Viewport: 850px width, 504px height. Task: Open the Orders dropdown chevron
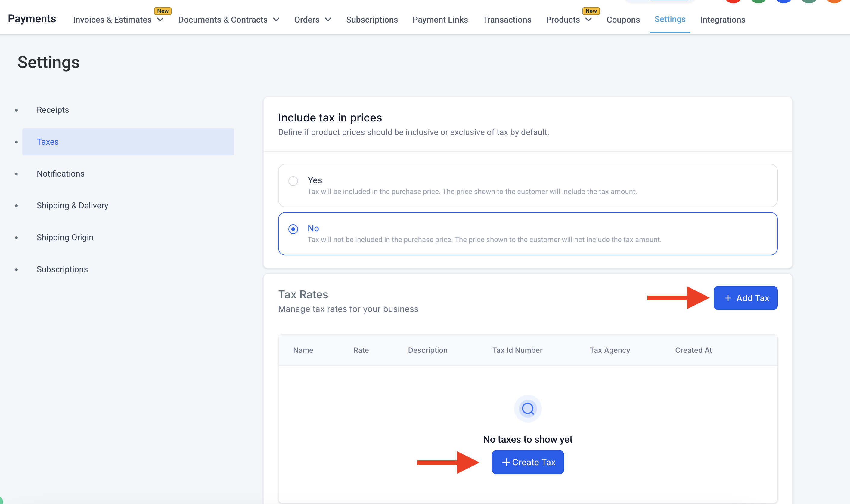[x=328, y=20]
